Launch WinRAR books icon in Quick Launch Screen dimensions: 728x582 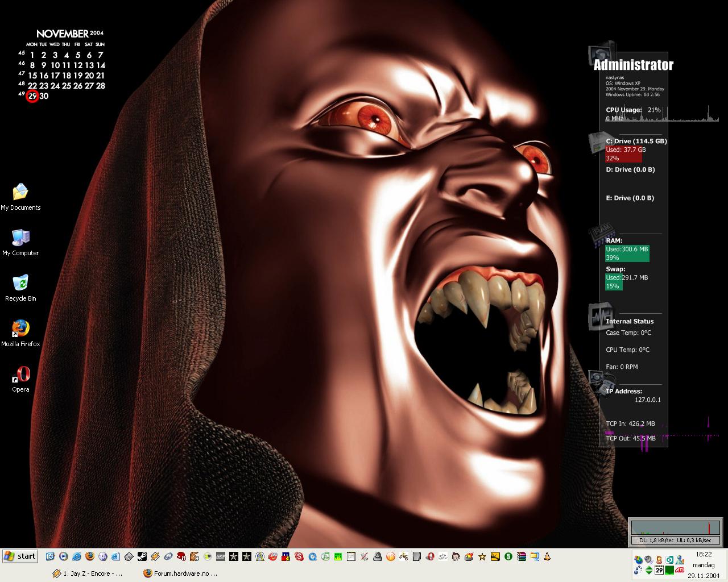[x=522, y=556]
